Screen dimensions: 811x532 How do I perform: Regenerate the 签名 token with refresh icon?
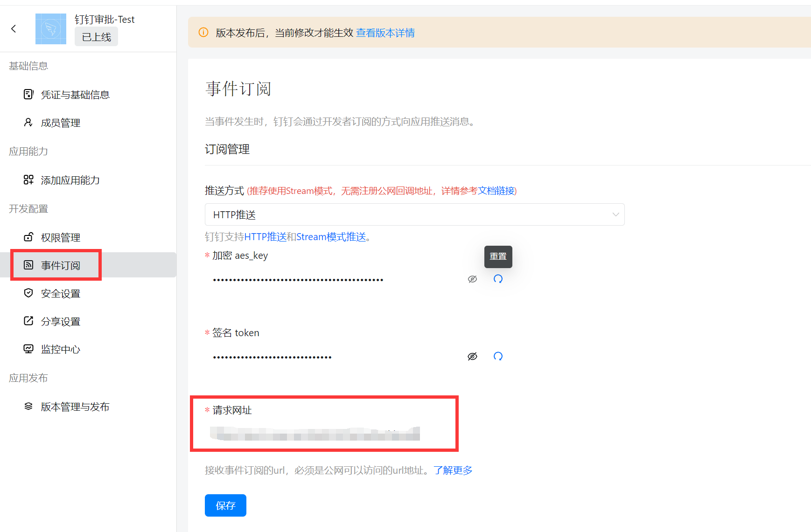498,356
